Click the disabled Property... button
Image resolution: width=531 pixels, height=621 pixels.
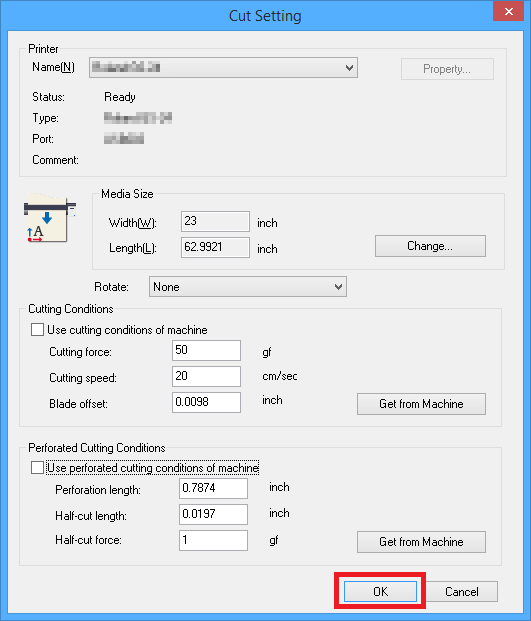point(447,69)
